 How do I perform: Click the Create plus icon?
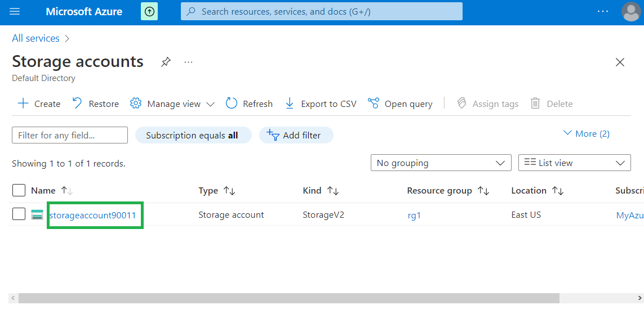[24, 104]
